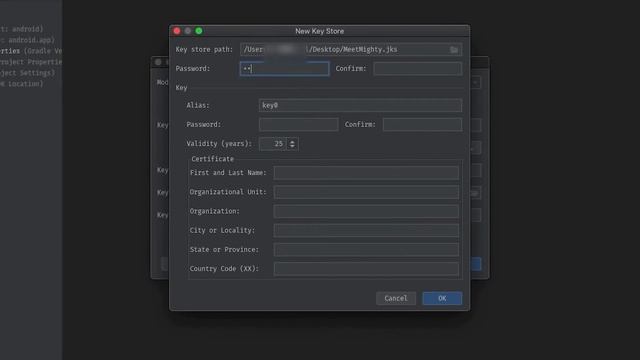Click the Organizational Unit field
Image resolution: width=640 pixels, height=360 pixels.
pyautogui.click(x=366, y=192)
